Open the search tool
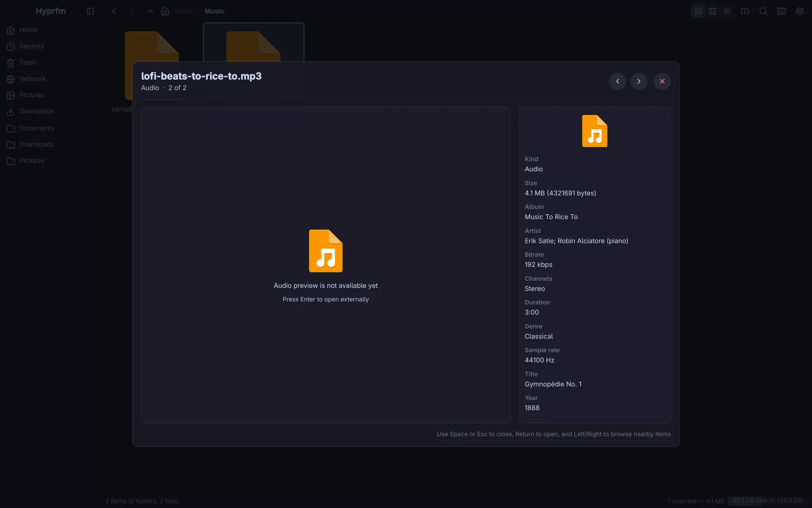The height and width of the screenshot is (508, 812). pyautogui.click(x=763, y=11)
